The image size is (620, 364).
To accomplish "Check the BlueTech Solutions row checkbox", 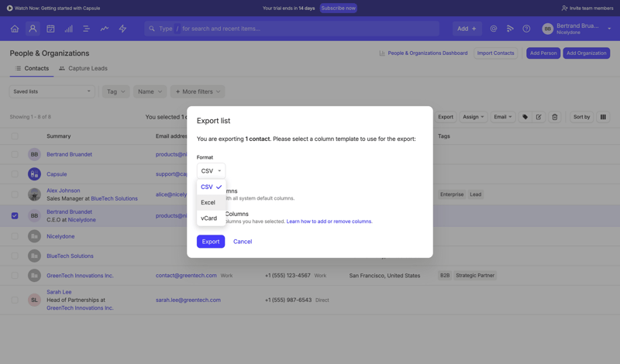I will [x=15, y=256].
